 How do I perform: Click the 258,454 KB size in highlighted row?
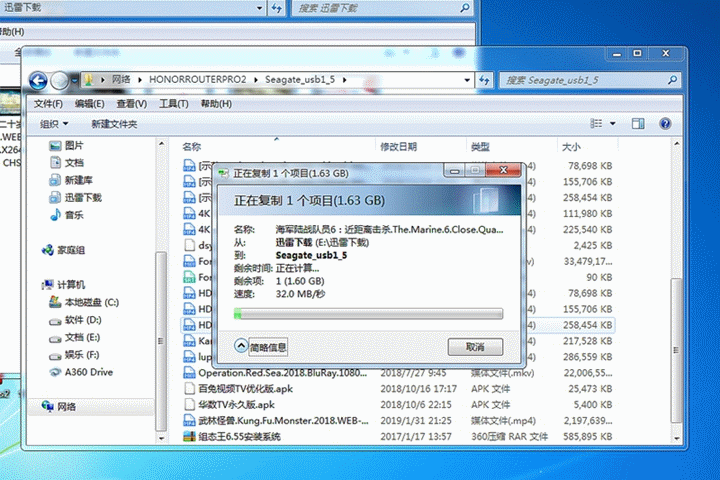point(587,325)
